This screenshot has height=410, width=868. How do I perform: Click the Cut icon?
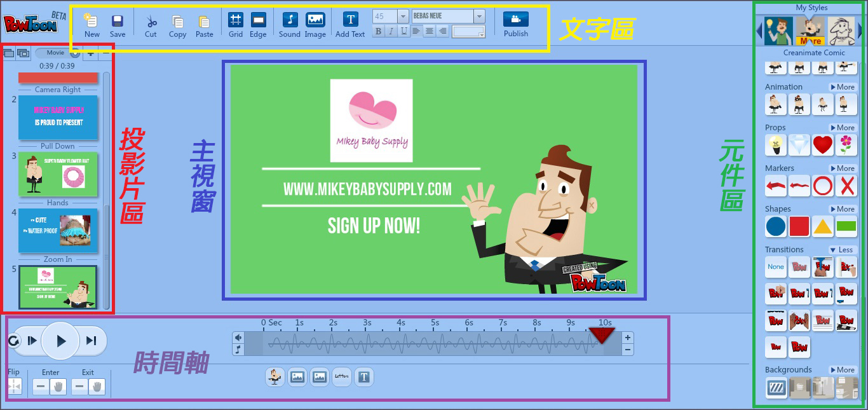151,20
